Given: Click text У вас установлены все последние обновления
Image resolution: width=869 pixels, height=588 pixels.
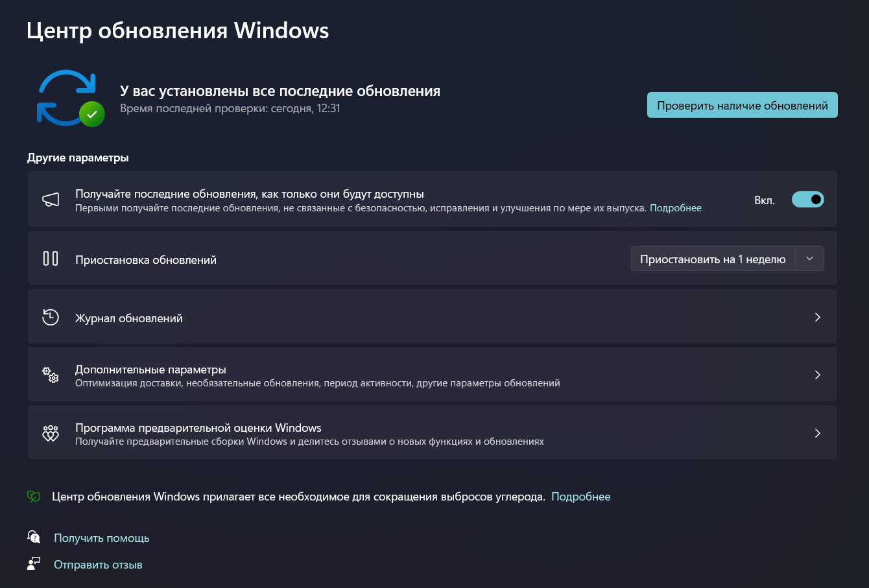Looking at the screenshot, I should coord(280,91).
